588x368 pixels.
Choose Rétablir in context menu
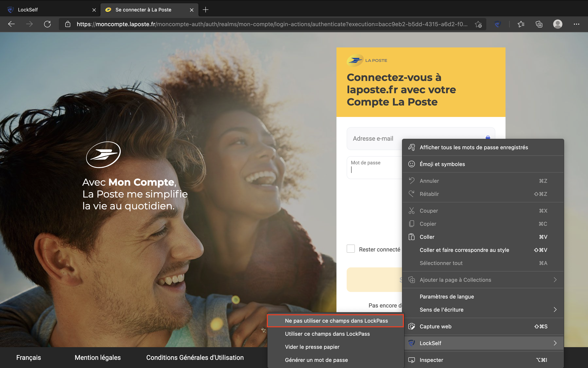pyautogui.click(x=483, y=194)
